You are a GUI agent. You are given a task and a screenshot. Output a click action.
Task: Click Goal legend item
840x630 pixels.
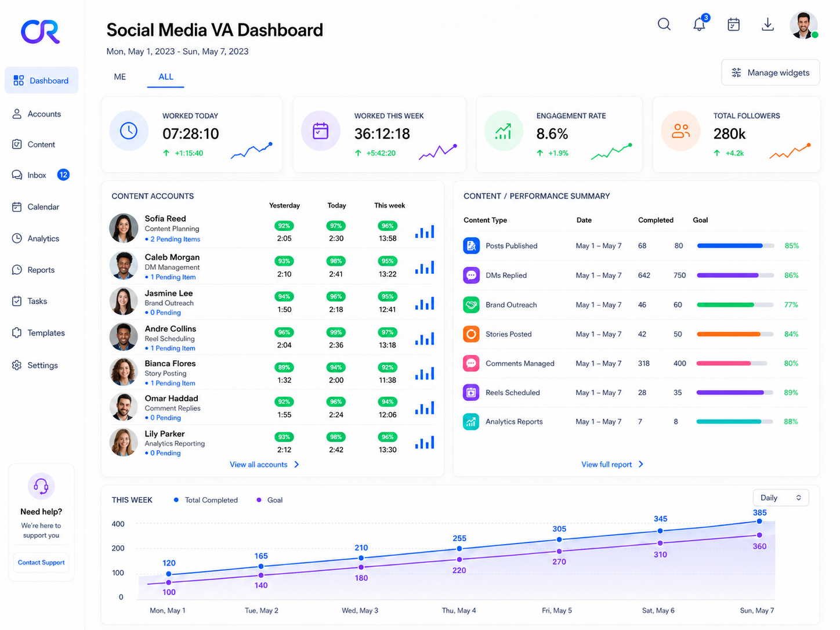click(269, 500)
